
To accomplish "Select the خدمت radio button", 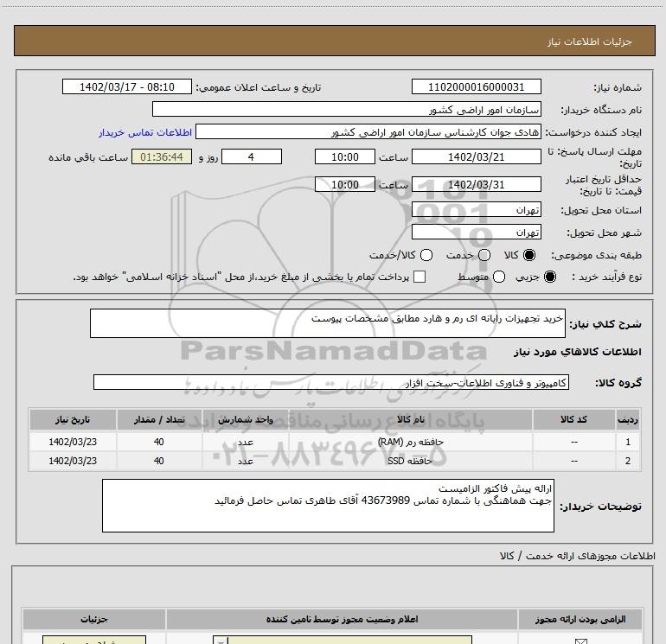I will click(484, 255).
